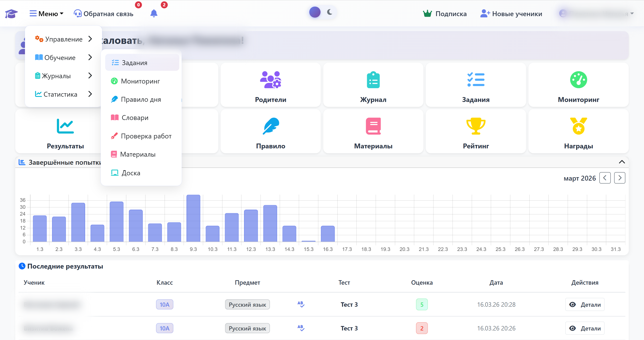The width and height of the screenshot is (644, 340).
Task: Click the graduation cap logo icon
Action: [11, 14]
